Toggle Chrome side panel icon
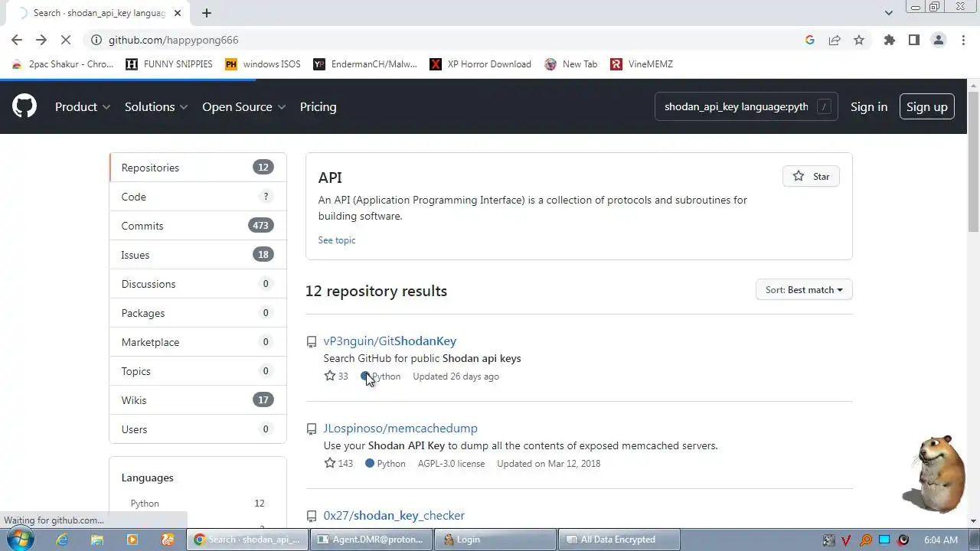Viewport: 980px width, 551px height. click(914, 40)
